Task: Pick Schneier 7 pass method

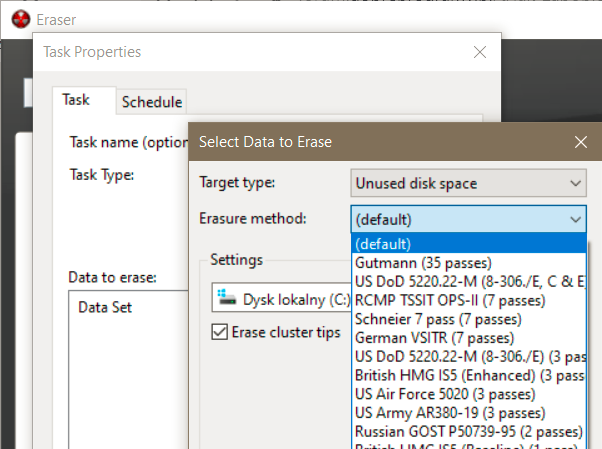Action: pyautogui.click(x=469, y=319)
